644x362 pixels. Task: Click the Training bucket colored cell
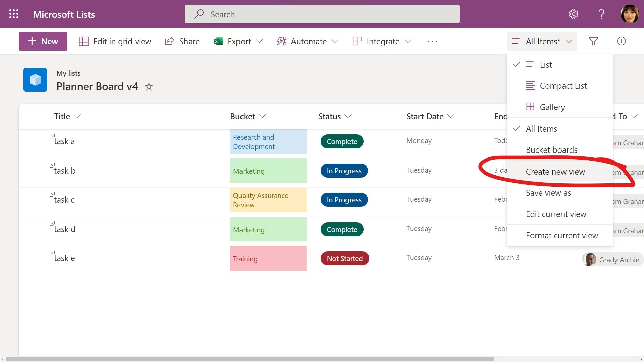268,258
